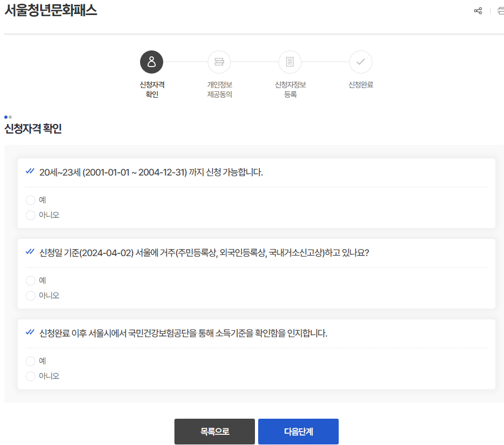
Task: Click the printer icon on 개인정보 제공동의 step
Action: pyautogui.click(x=219, y=62)
